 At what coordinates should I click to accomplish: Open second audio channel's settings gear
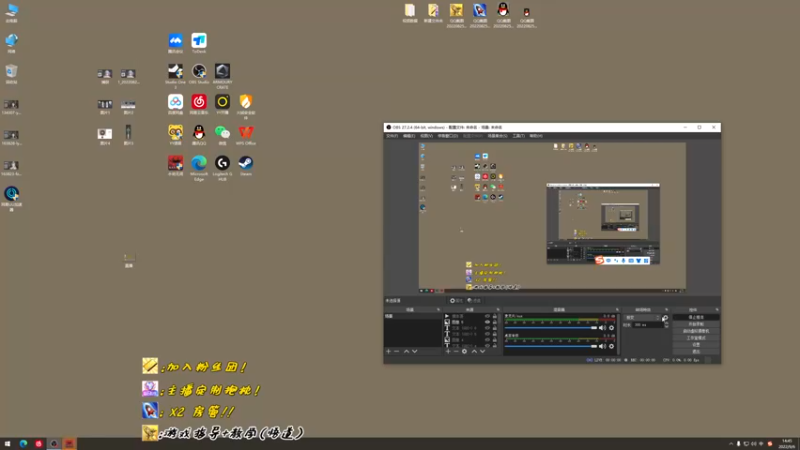(611, 346)
